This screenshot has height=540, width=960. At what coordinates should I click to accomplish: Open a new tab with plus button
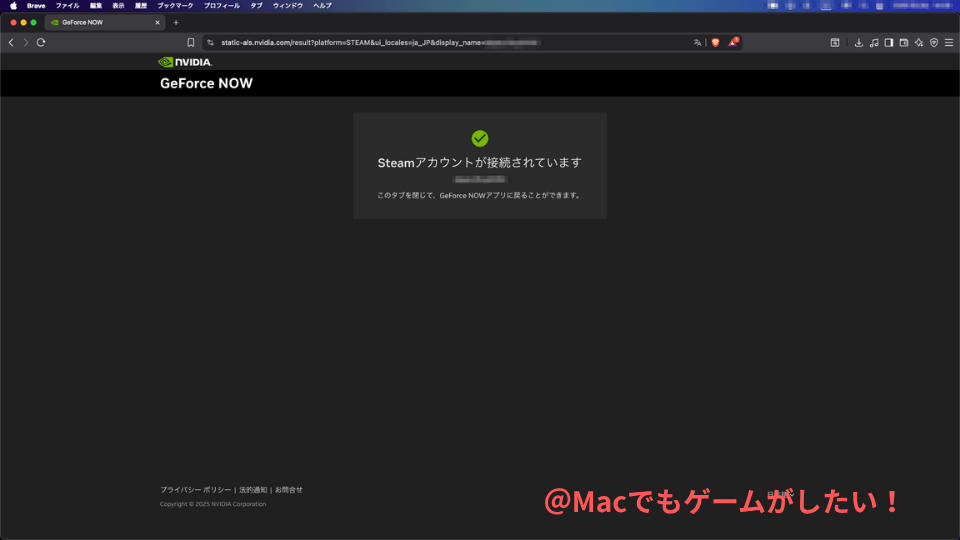176,22
